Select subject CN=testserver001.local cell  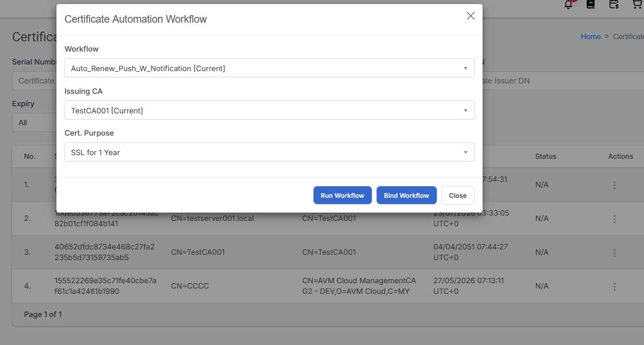point(213,218)
